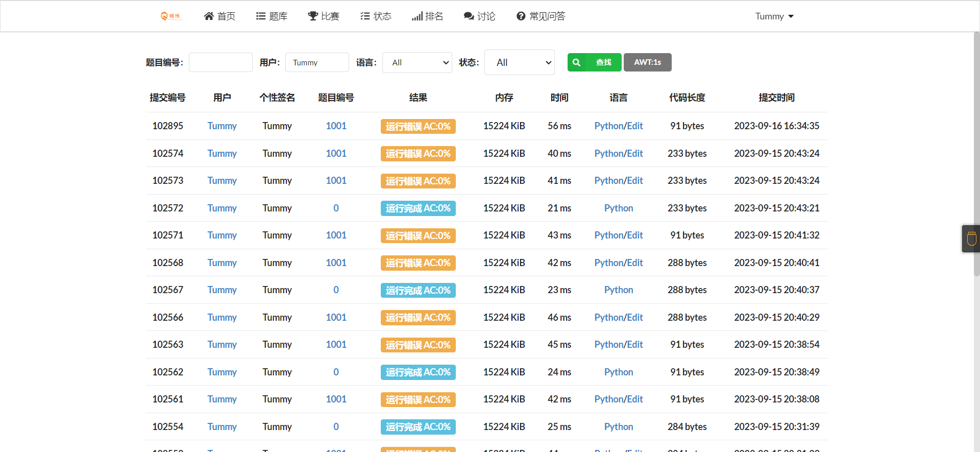This screenshot has width=980, height=452.
Task: Open Python source of submission 102567
Action: [x=619, y=290]
